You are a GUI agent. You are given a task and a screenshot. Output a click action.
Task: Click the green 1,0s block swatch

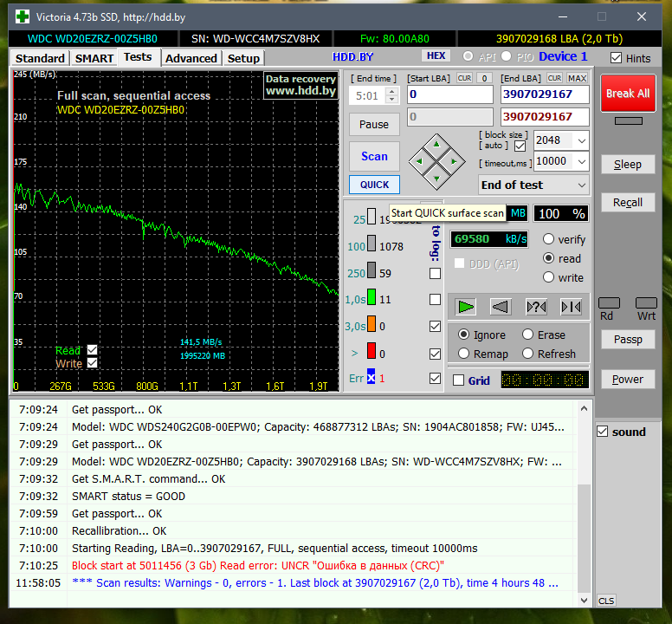pyautogui.click(x=372, y=296)
